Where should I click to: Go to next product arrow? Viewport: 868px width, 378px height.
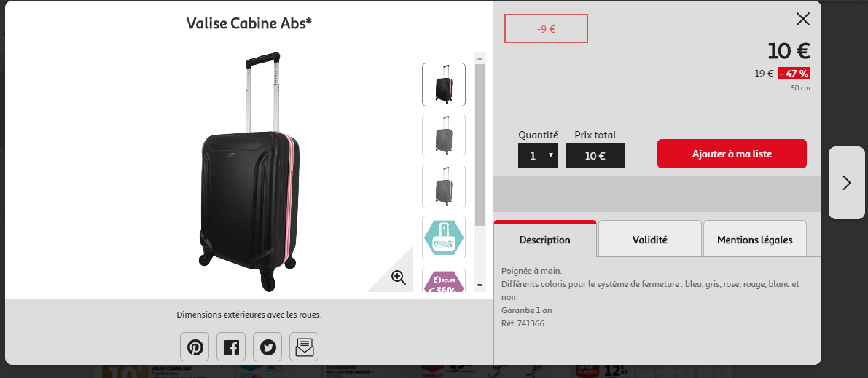[846, 183]
